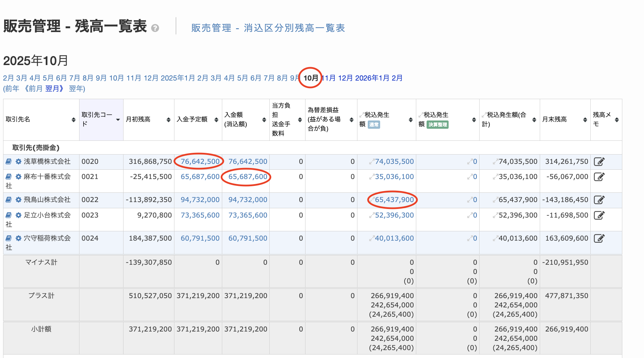Select the current 10月 month entry
The width and height of the screenshot is (644, 358).
tap(311, 78)
